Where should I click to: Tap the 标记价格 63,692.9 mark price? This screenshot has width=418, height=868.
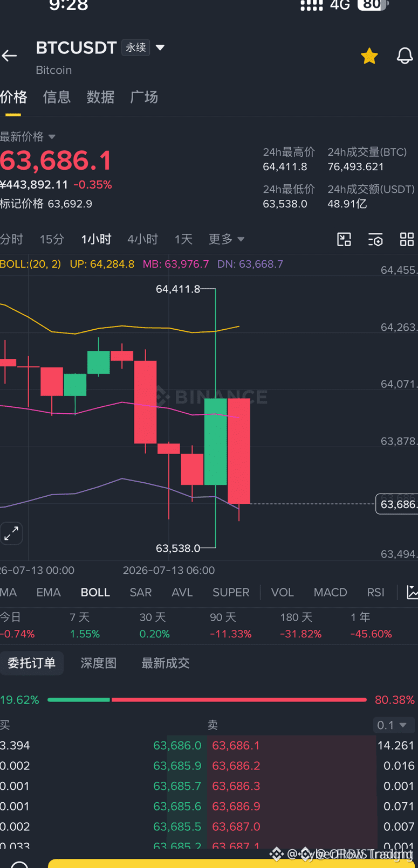click(x=46, y=204)
